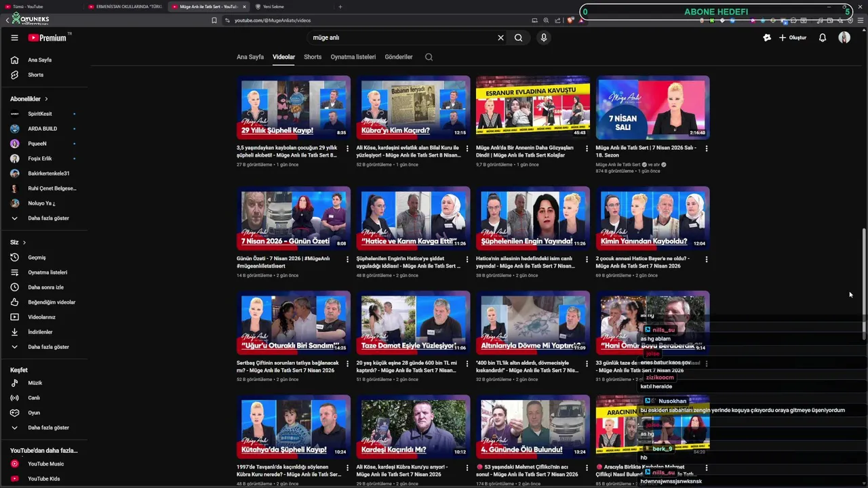Open Bakirkertenkele31 subscription channel
The height and width of the screenshot is (488, 868).
[x=44, y=174]
